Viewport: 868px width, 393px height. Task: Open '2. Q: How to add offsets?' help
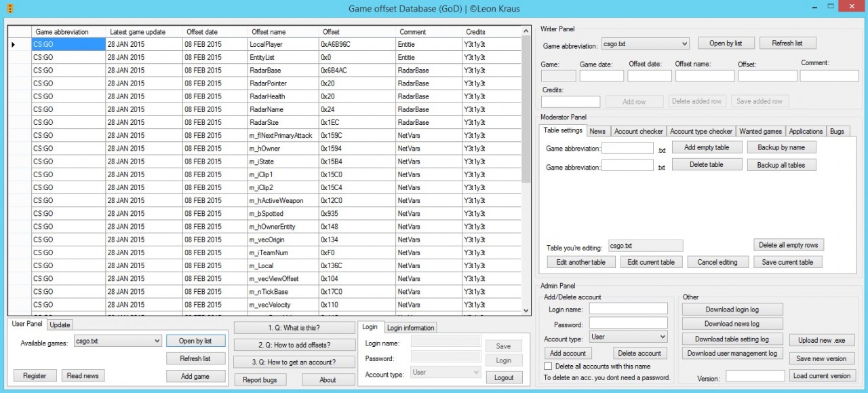point(294,345)
